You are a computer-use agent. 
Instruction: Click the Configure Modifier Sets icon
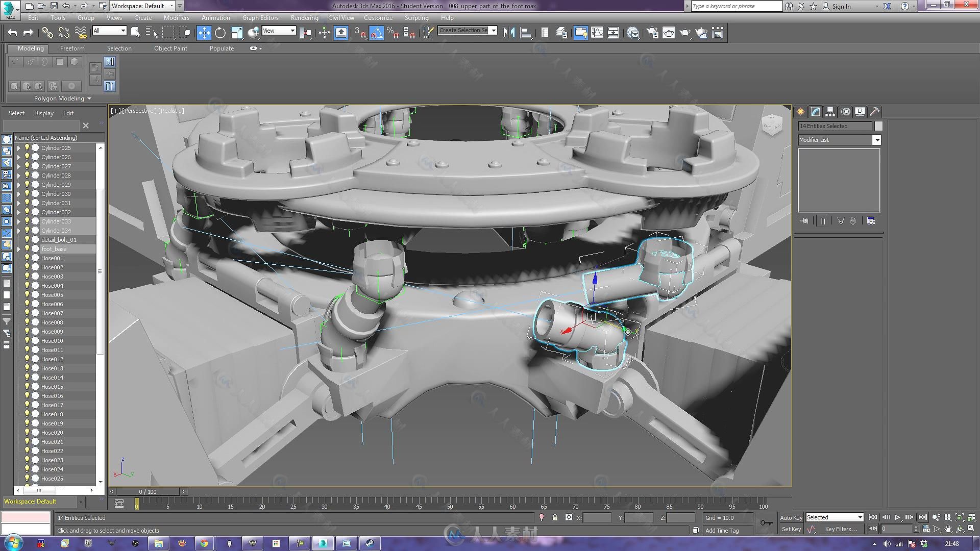coord(871,221)
